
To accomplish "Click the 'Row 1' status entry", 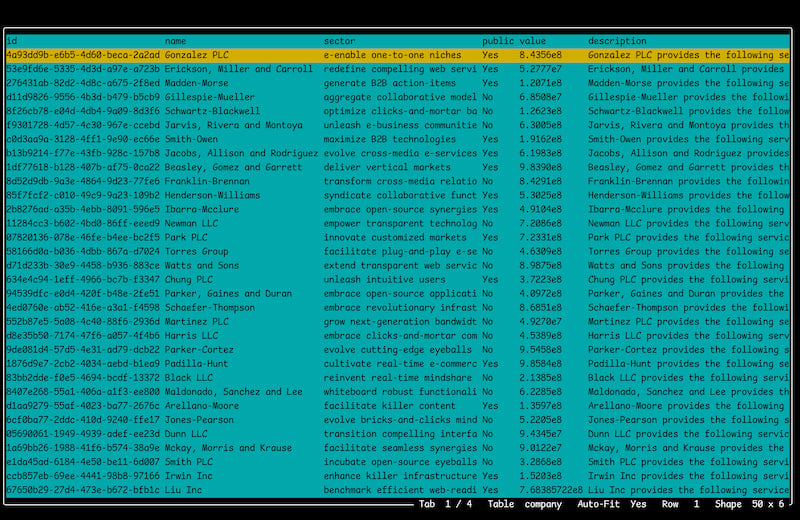I will 680,504.
